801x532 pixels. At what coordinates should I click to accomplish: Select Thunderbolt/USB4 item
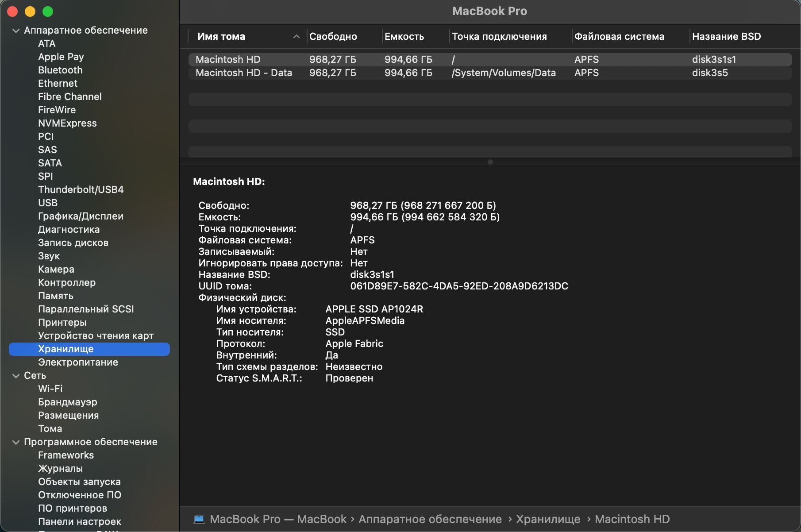point(81,189)
